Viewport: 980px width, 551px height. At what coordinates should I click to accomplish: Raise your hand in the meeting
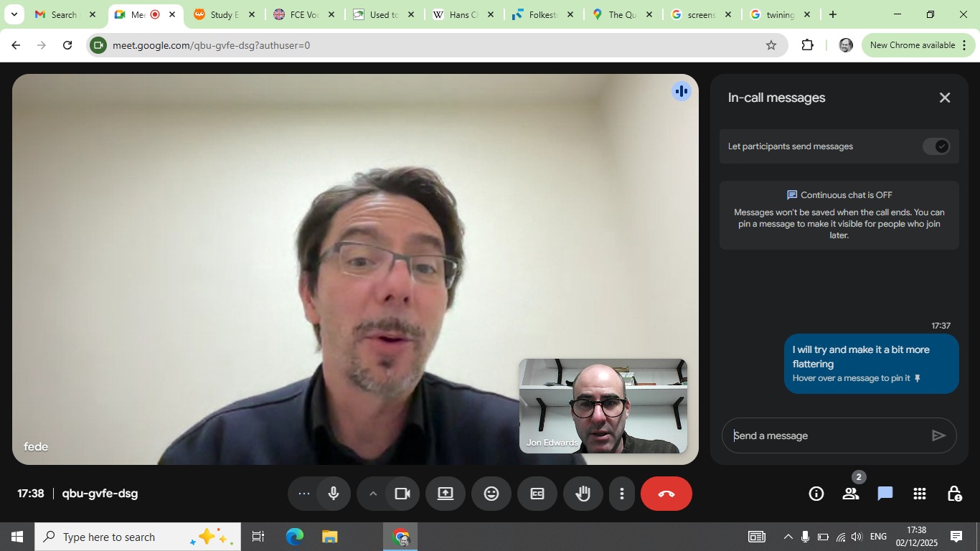coord(583,494)
